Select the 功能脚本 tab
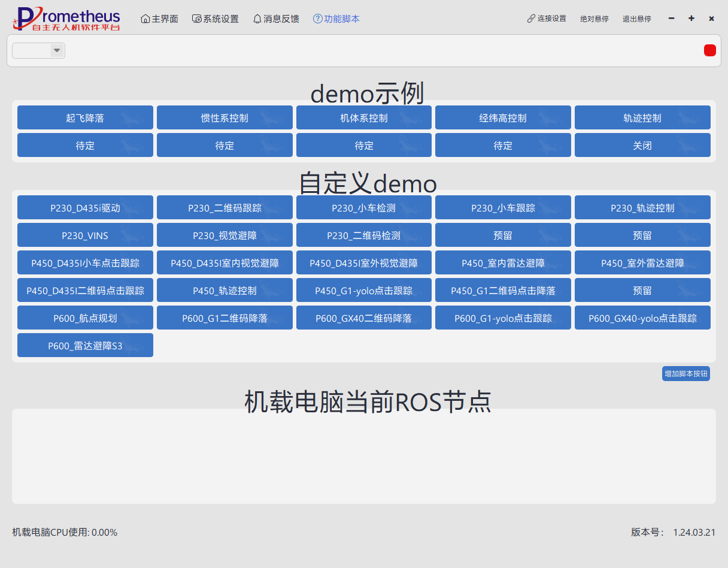The width and height of the screenshot is (728, 568). point(336,19)
